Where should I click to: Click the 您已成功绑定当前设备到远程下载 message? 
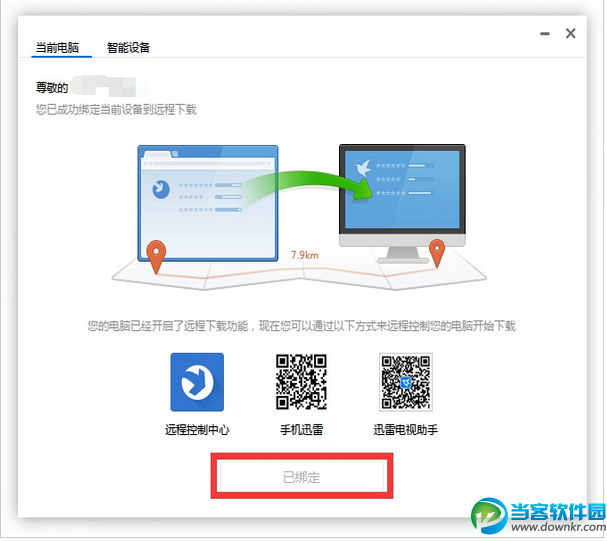pos(116,110)
